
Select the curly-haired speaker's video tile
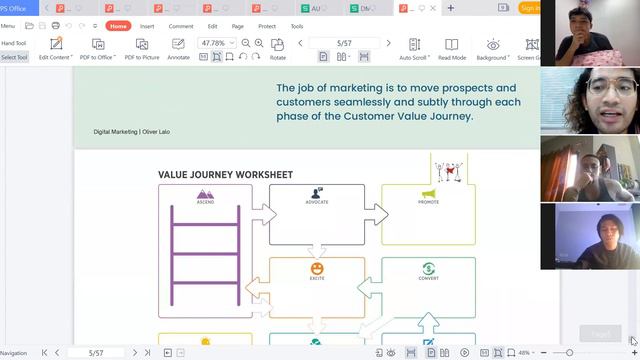point(590,100)
